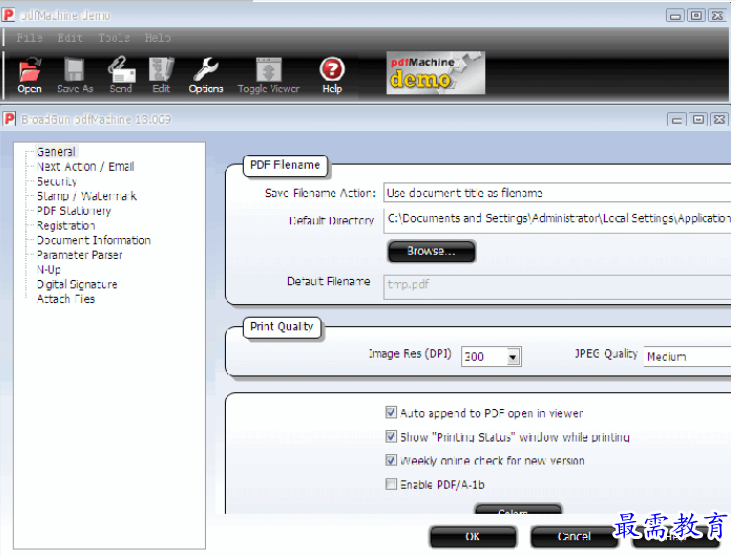
Task: Maximize the pdfMachine Demo main window
Action: click(697, 15)
